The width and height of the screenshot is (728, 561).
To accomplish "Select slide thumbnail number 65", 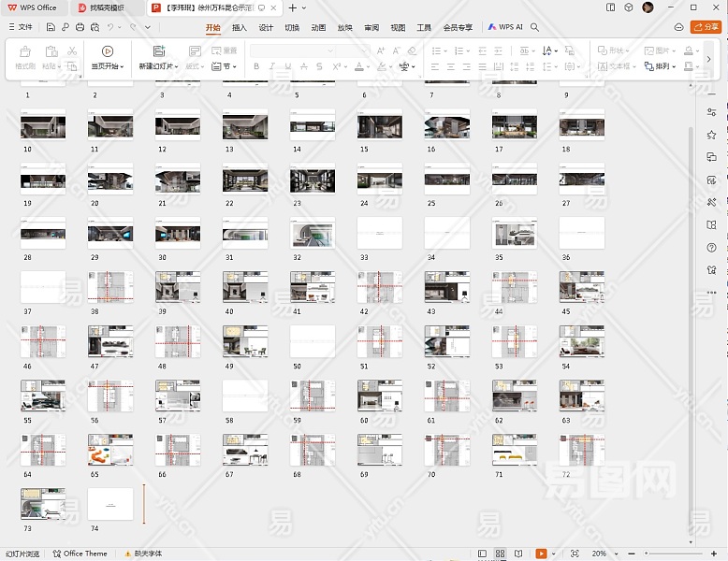I will click(x=110, y=450).
